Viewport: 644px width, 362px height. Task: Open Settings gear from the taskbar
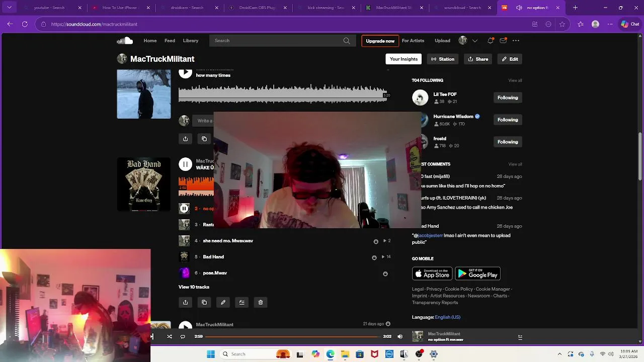434,354
